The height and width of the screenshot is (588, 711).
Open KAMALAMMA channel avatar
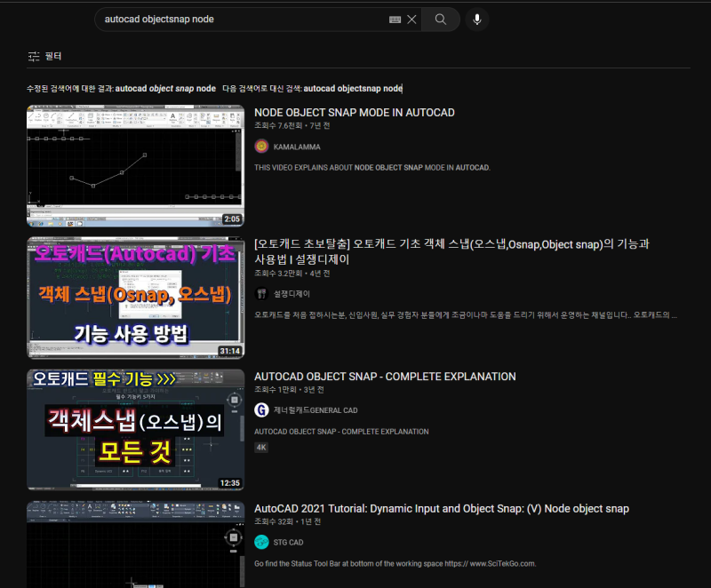[261, 147]
